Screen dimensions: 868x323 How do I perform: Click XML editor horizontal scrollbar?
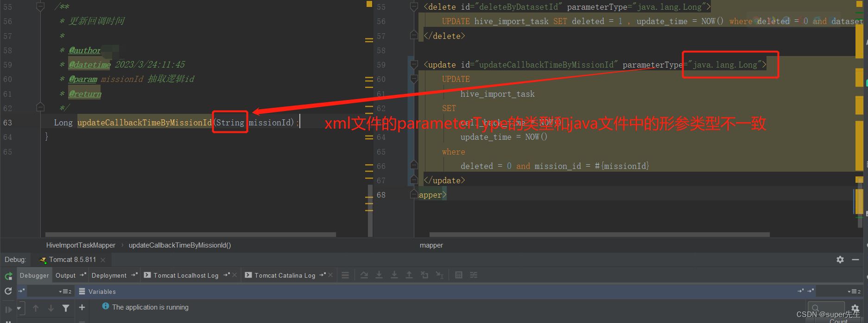(x=600, y=235)
